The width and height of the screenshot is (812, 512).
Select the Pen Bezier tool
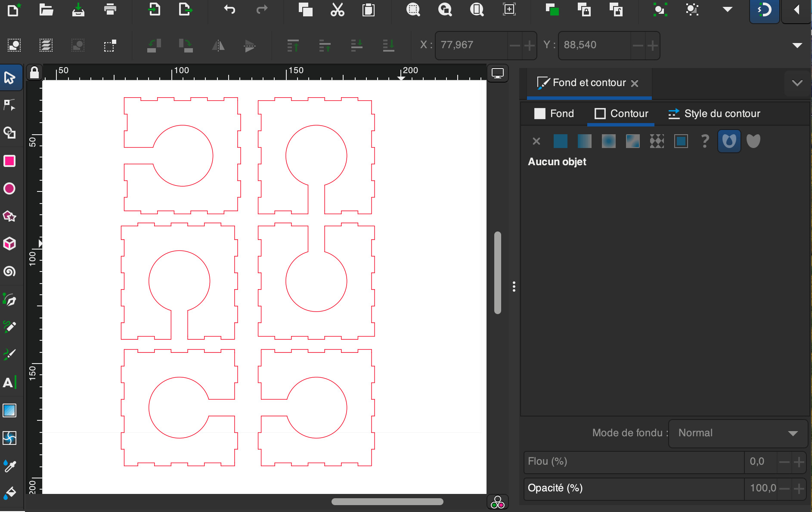coord(9,299)
